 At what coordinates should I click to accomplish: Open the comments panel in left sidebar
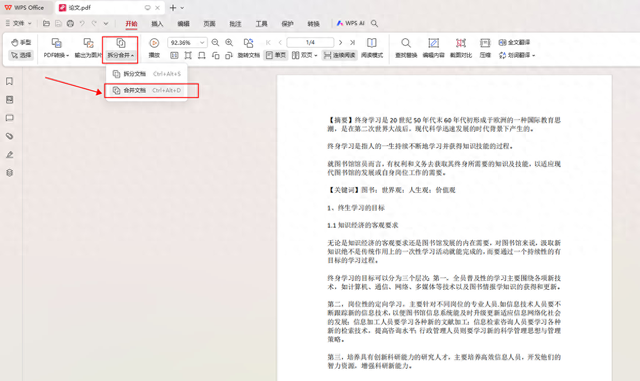pyautogui.click(x=10, y=118)
